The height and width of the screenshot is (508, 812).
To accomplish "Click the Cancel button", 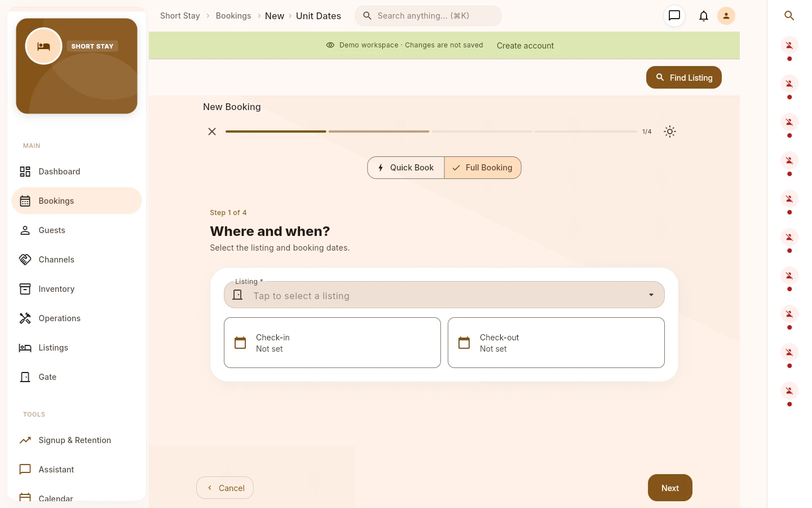I will (225, 488).
